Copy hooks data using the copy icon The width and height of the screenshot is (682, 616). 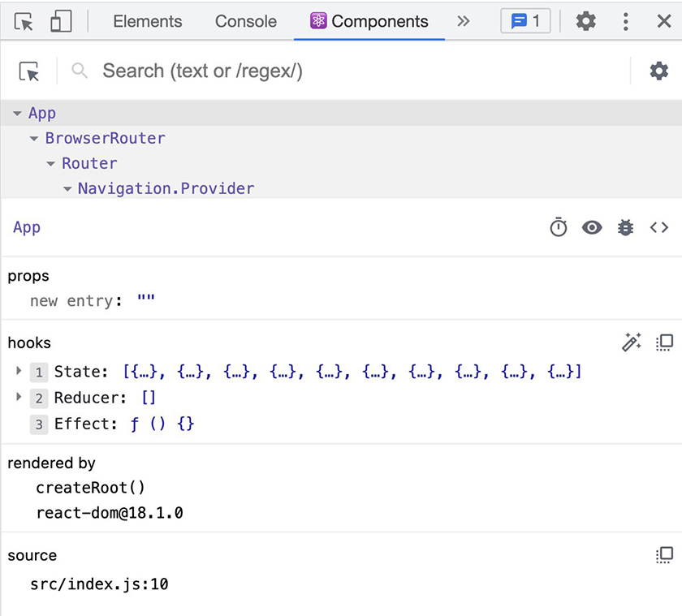[x=664, y=342]
